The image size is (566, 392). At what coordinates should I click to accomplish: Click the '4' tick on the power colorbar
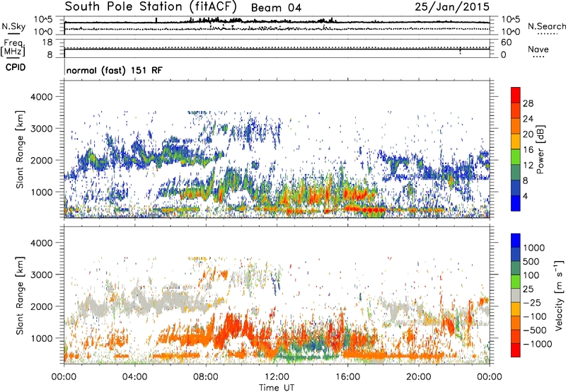[525, 196]
